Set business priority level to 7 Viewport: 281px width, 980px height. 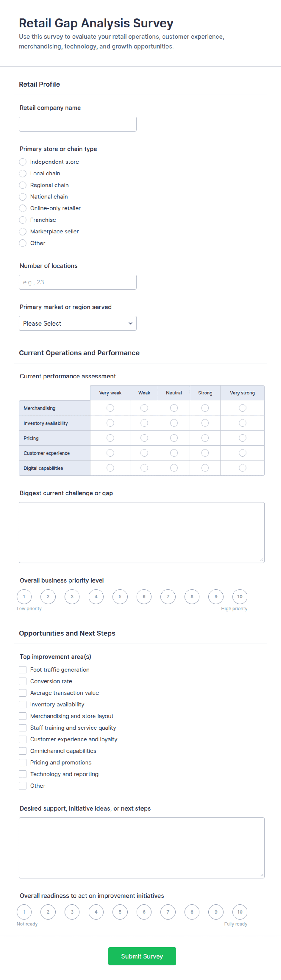click(x=168, y=596)
